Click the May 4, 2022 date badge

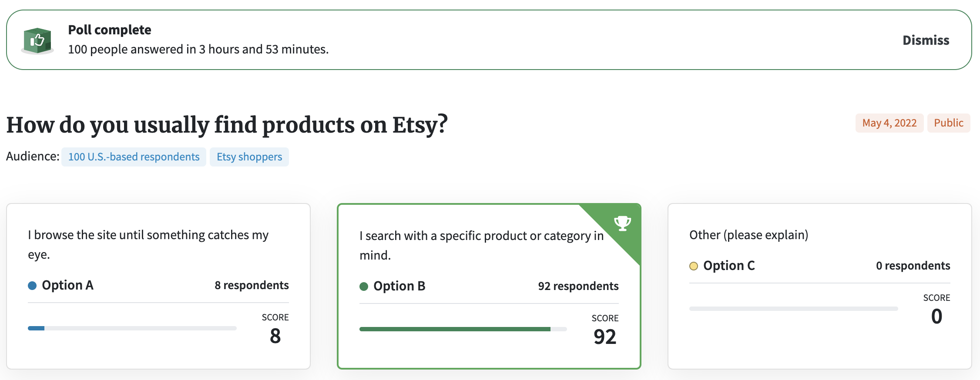point(889,123)
